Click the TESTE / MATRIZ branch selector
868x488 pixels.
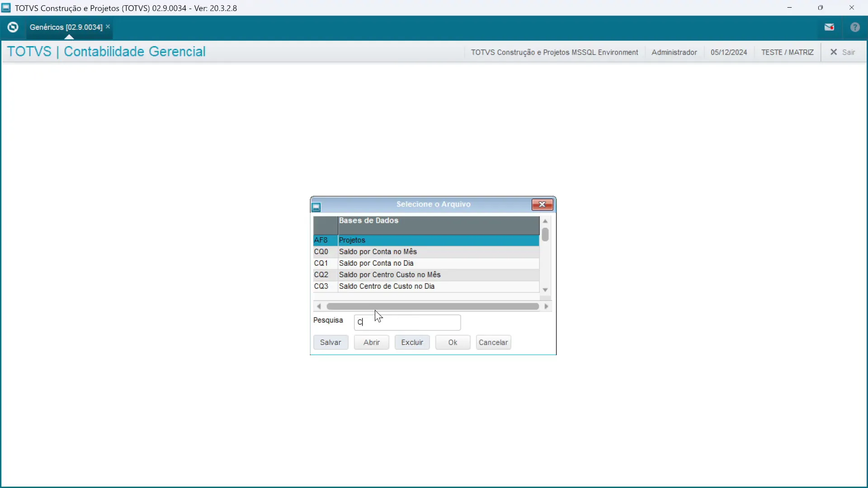click(787, 52)
